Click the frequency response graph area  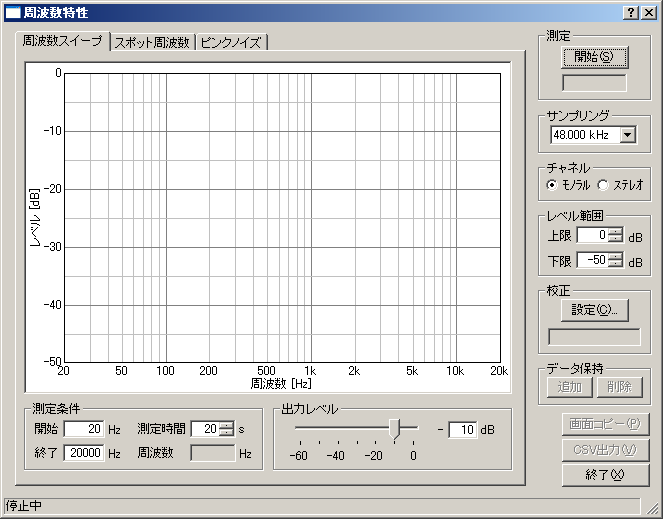(x=282, y=218)
